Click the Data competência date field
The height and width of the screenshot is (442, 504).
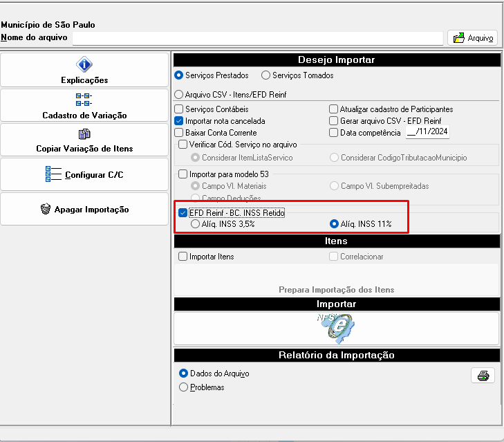coord(427,131)
